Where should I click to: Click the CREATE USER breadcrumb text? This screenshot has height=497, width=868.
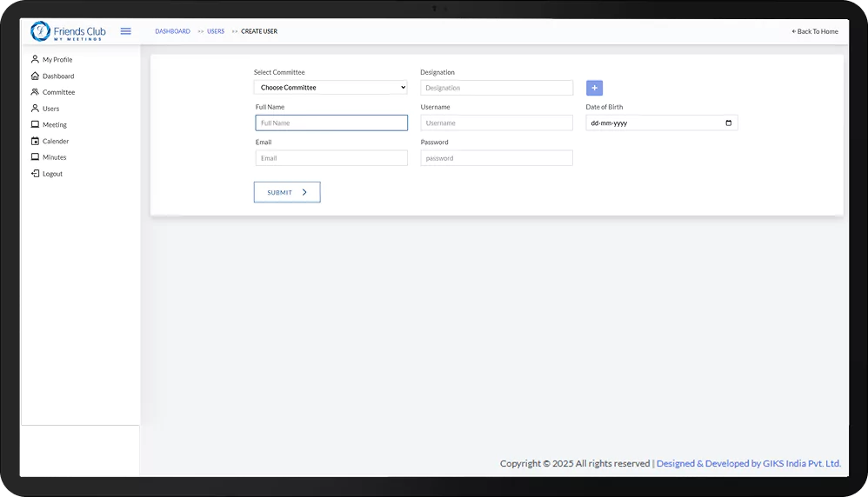tap(259, 31)
